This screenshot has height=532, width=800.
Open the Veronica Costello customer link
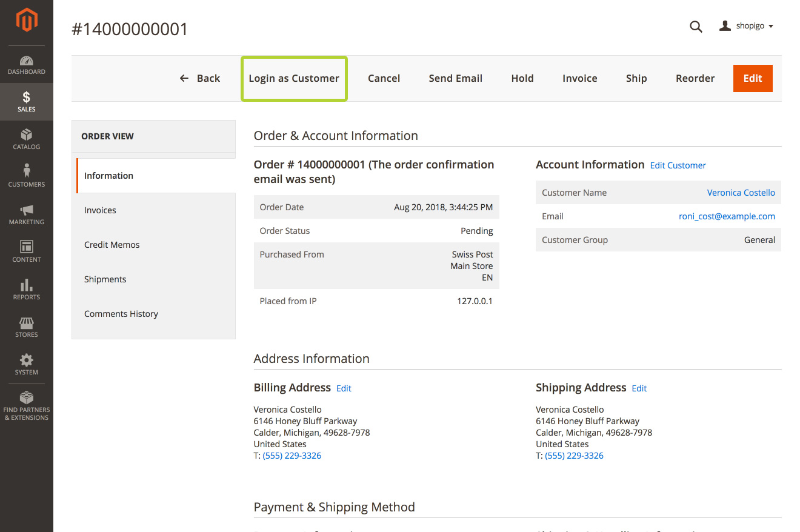click(x=741, y=193)
